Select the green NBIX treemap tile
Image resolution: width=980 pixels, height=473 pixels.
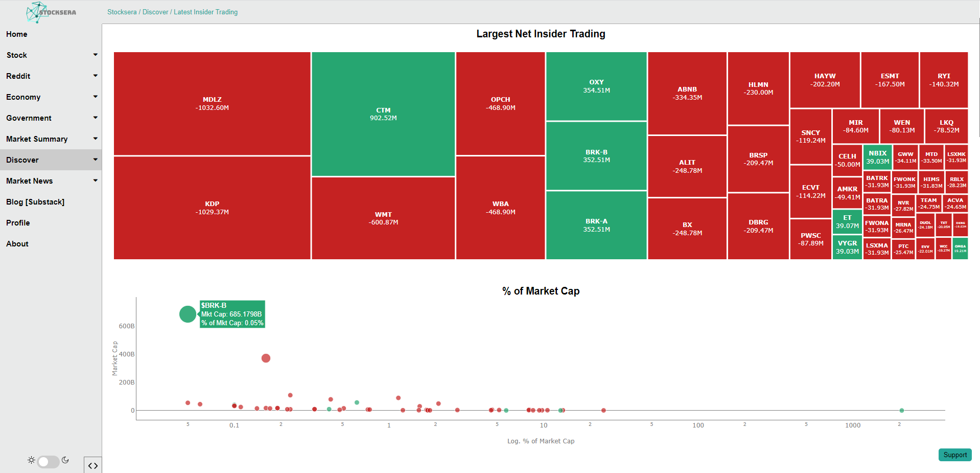(x=877, y=157)
